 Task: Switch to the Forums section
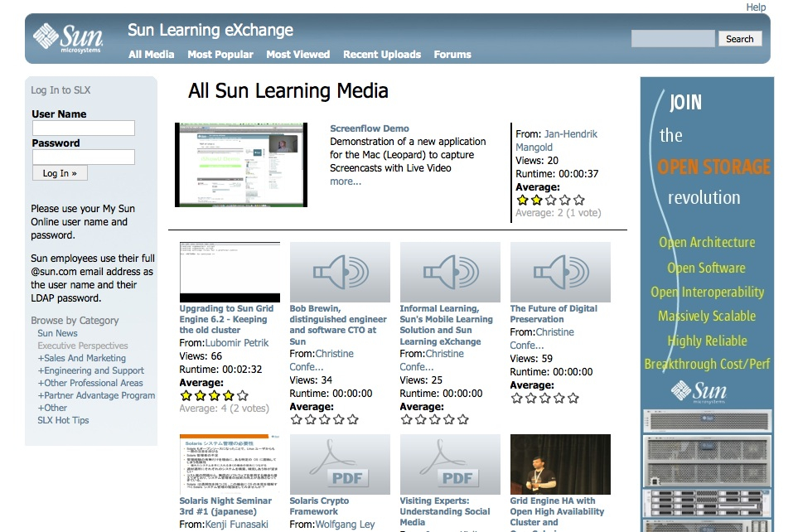[x=452, y=54]
